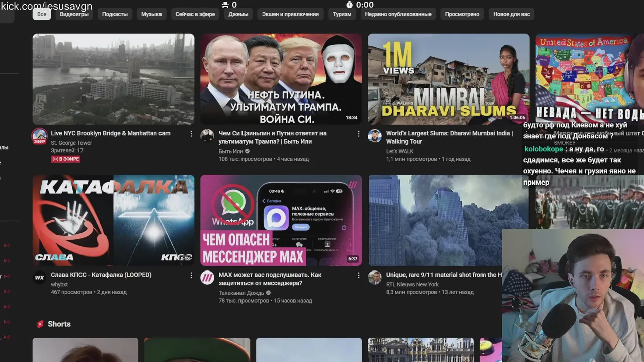
Task: Select the 'Новое для вас' filter chip
Action: click(x=512, y=14)
